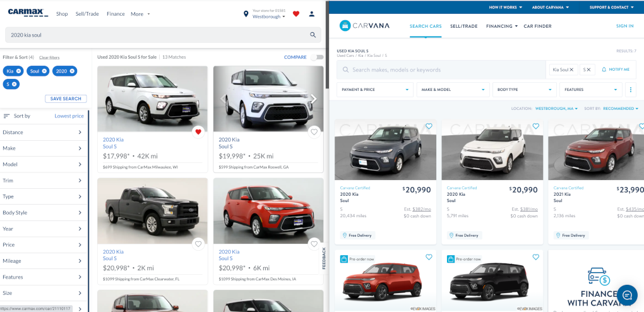
Task: Click Free Delivery badge on 20,434 miles car
Action: coord(358,236)
